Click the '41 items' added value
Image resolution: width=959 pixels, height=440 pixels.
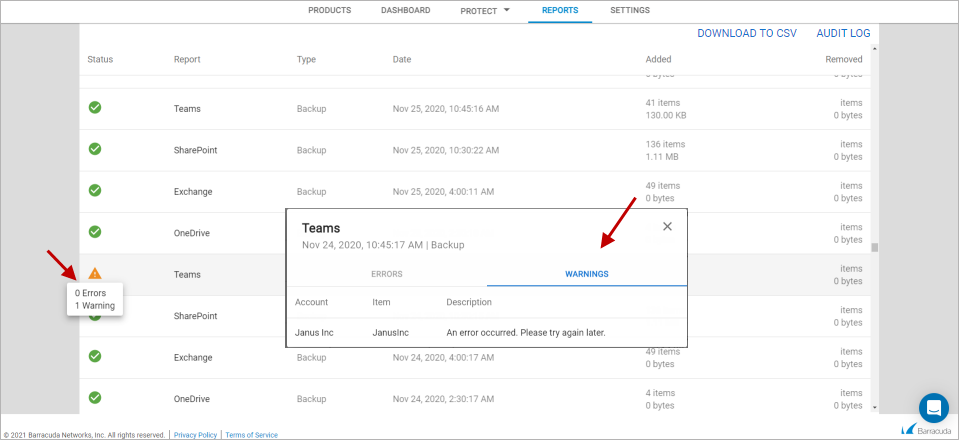tap(663, 103)
